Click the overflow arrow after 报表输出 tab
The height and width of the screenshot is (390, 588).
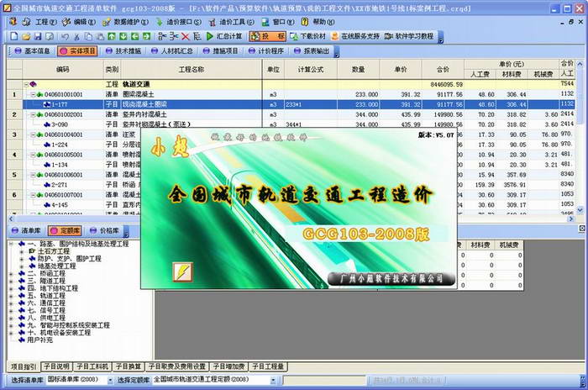tap(336, 52)
